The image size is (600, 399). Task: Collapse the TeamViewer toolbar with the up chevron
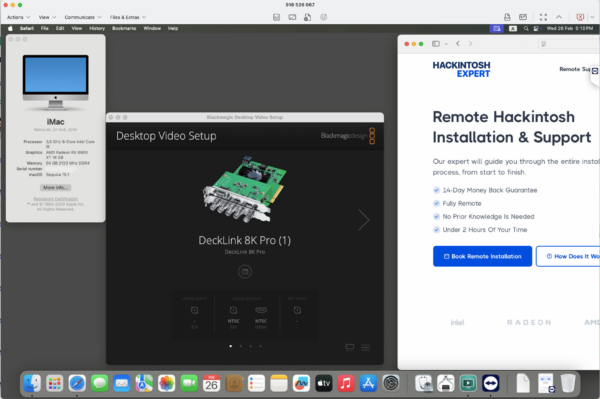click(x=559, y=17)
